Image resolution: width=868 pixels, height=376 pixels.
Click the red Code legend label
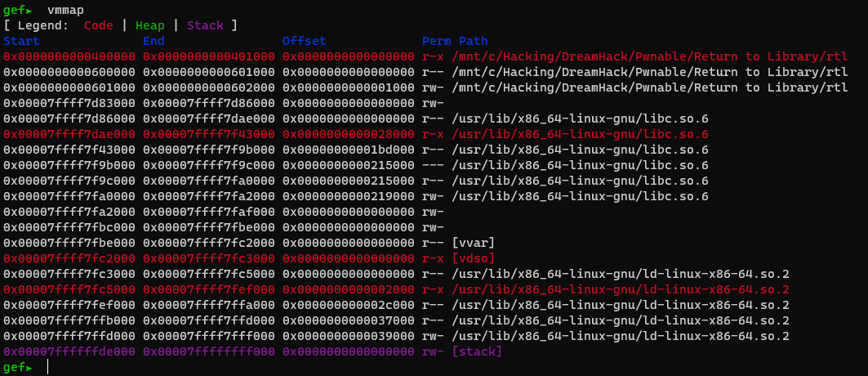[98, 25]
